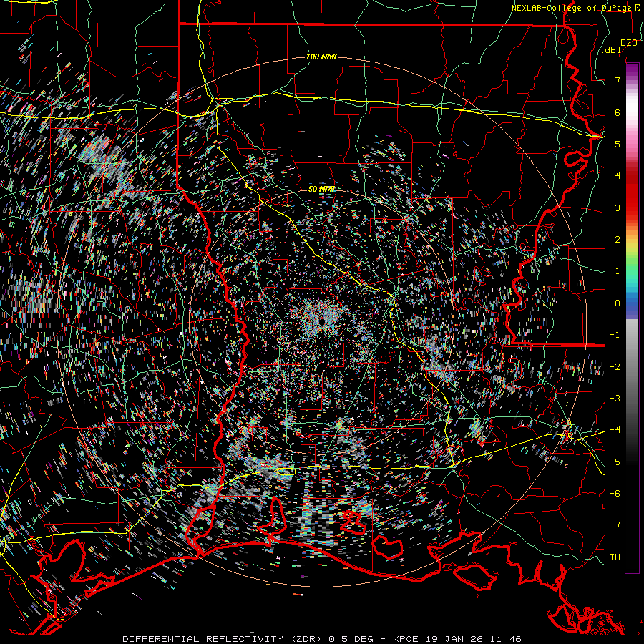The height and width of the screenshot is (644, 644).
Task: Click the 2 dB value on color scale
Action: coord(618,240)
